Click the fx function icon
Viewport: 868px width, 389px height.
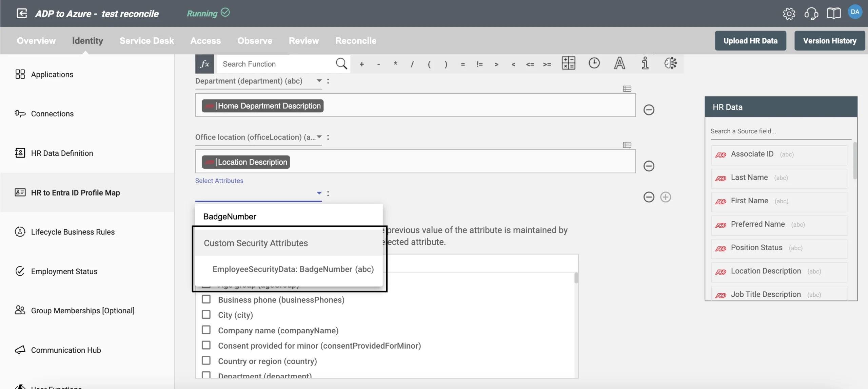click(204, 64)
